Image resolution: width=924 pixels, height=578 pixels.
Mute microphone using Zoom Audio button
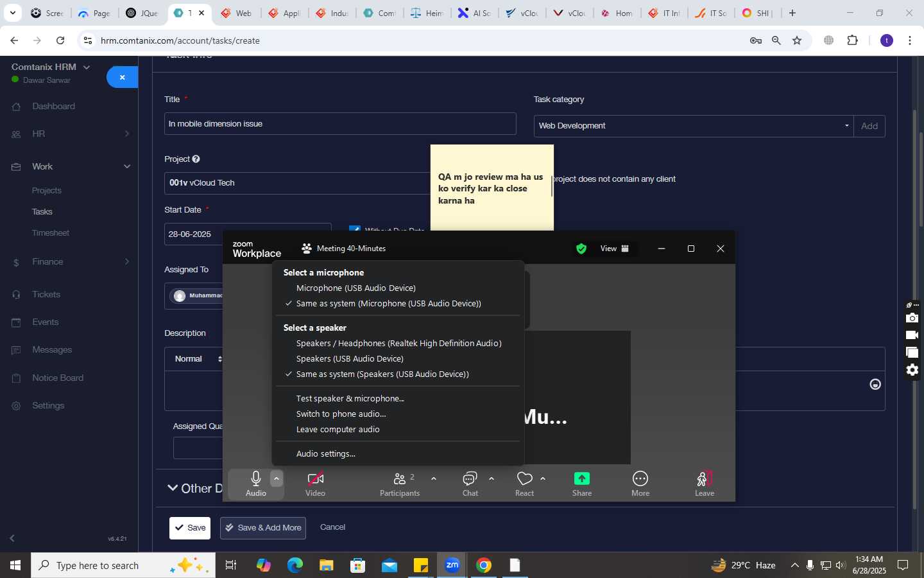click(256, 484)
